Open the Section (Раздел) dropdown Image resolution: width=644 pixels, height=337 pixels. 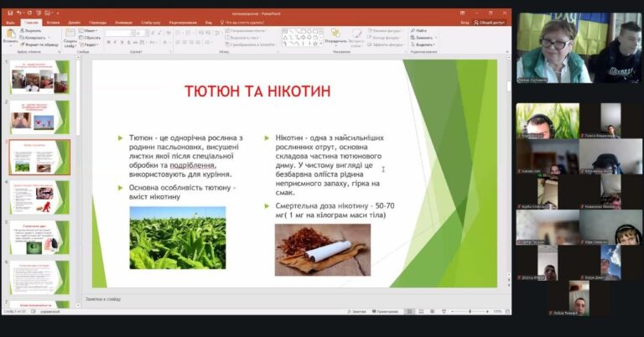click(x=89, y=44)
